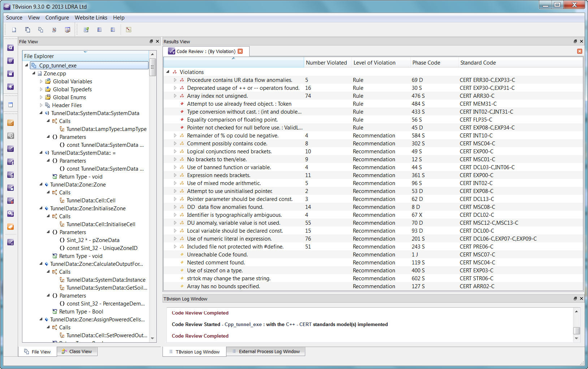Sort by Number Violated column header

click(x=326, y=63)
